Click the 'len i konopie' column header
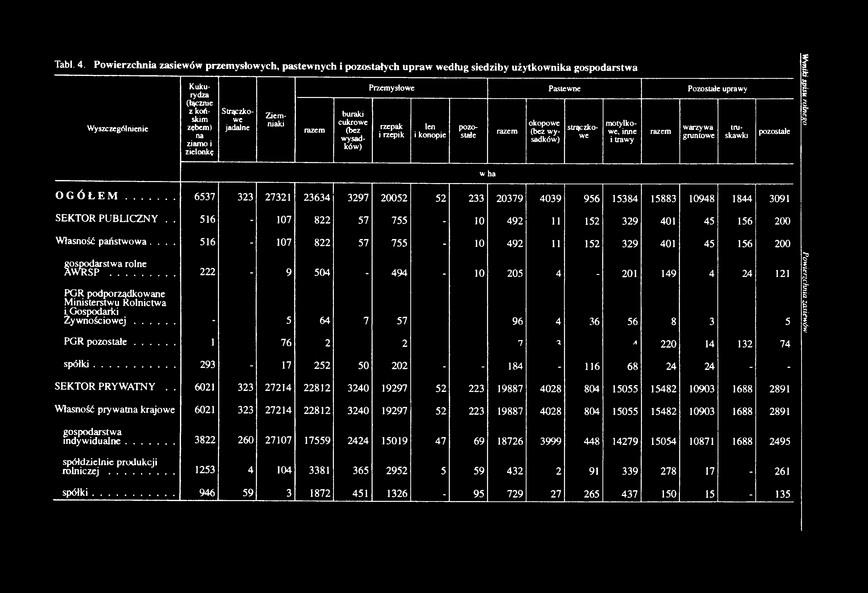The height and width of the screenshot is (593, 868). coord(430,131)
